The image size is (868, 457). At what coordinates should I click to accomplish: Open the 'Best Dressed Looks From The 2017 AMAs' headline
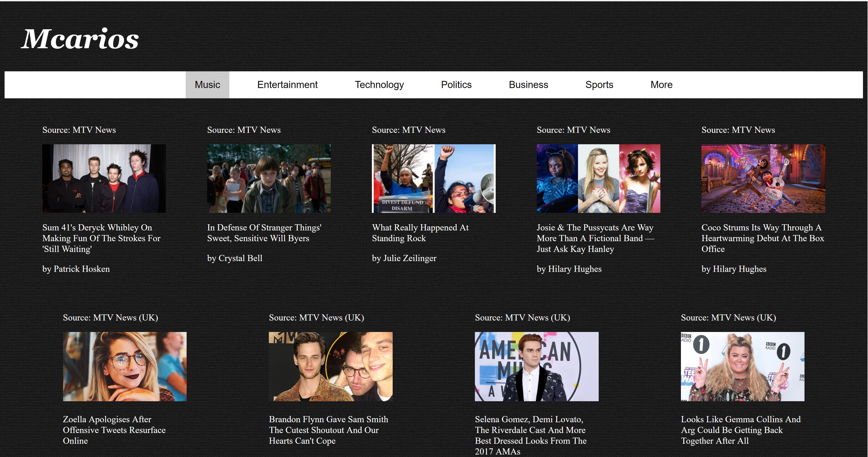coord(531,436)
